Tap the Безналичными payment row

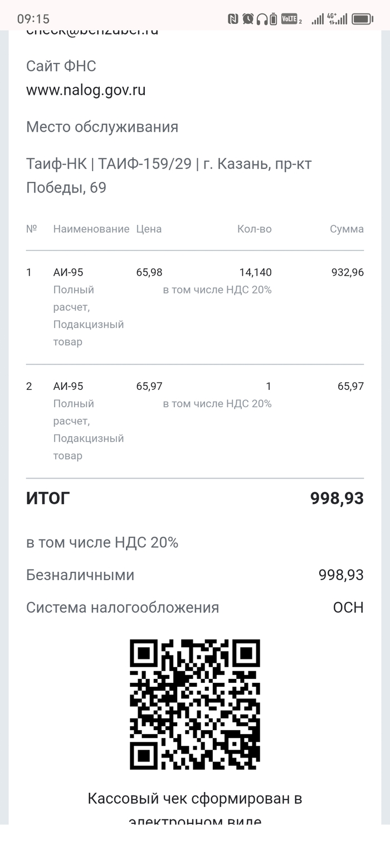click(x=80, y=575)
